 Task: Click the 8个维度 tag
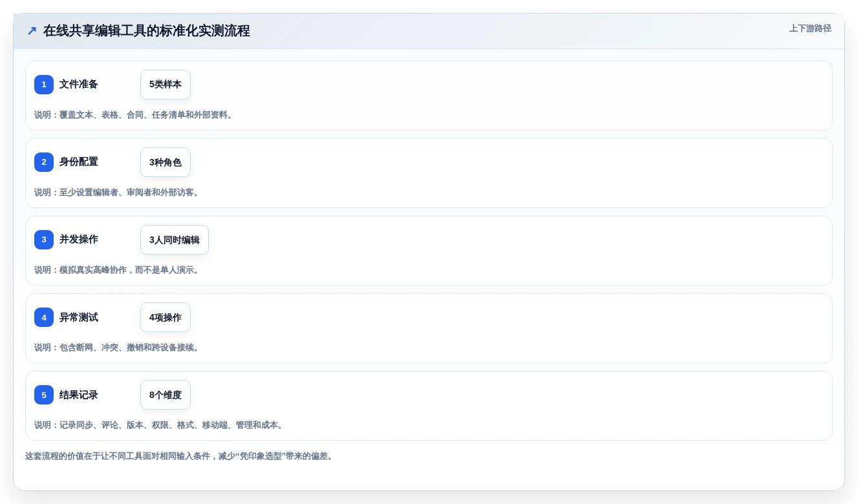(x=166, y=395)
